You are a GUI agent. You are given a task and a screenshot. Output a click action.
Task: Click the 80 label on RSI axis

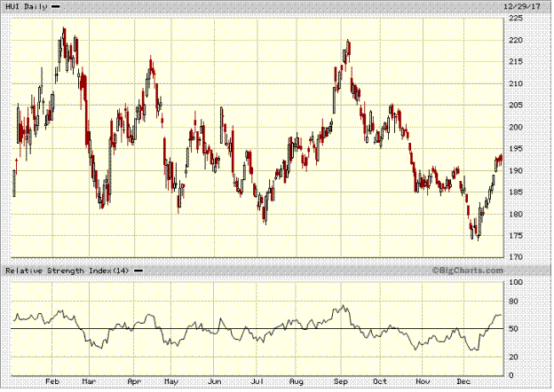pos(513,302)
